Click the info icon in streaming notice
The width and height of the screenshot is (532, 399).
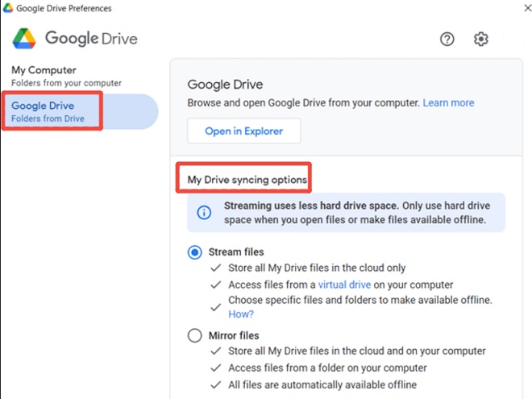pos(204,213)
